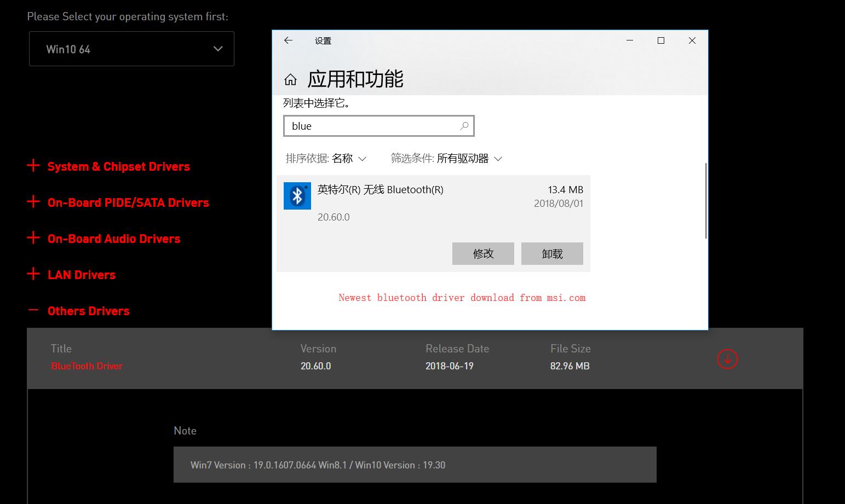845x504 pixels.
Task: Open sort by 名称 dropdown
Action: coord(349,159)
